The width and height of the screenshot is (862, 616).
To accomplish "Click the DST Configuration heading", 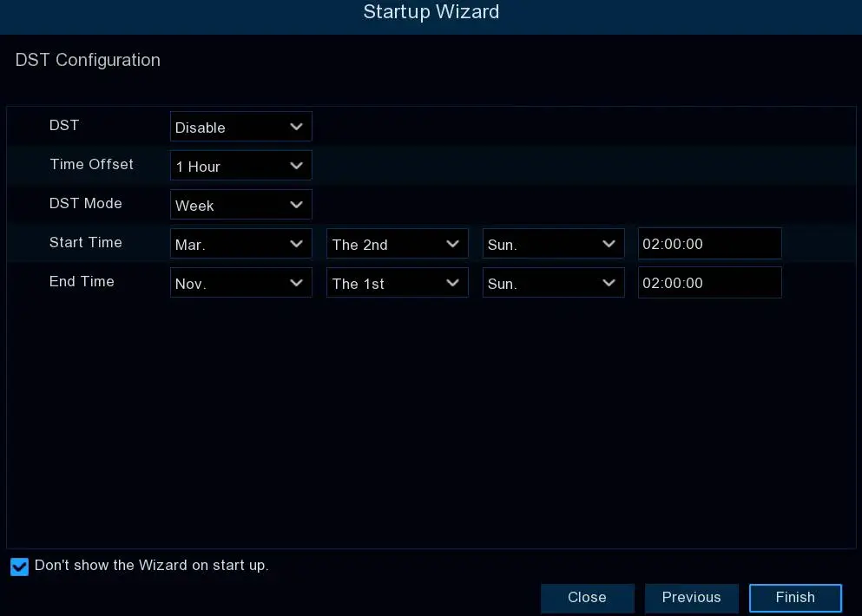I will pyautogui.click(x=88, y=60).
